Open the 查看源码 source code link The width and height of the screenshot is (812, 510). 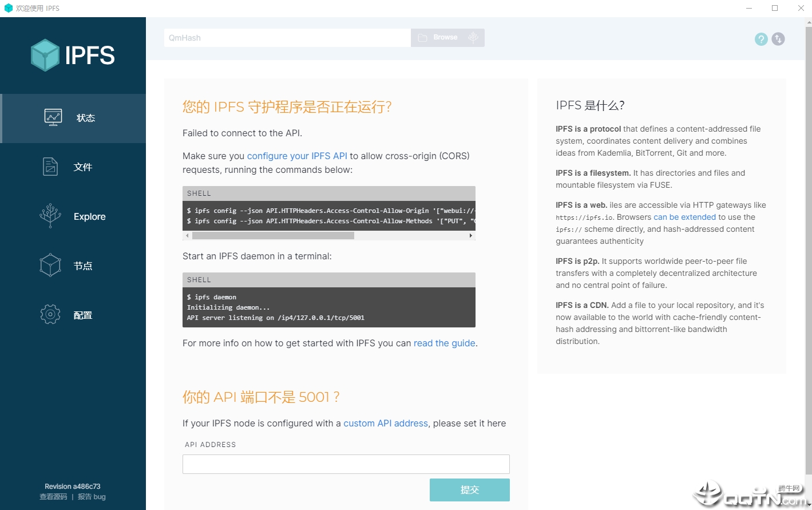point(53,496)
